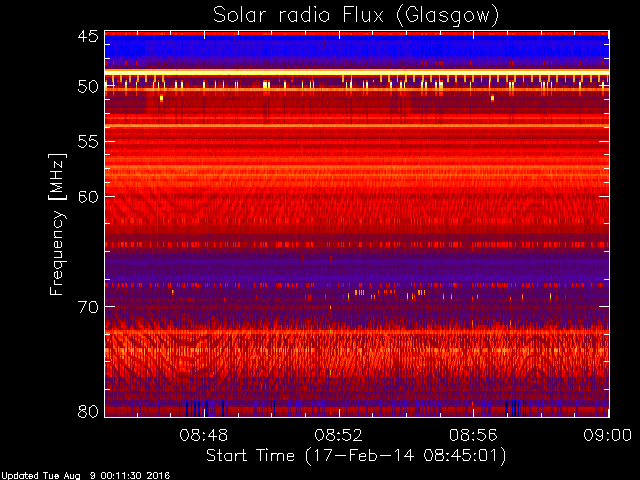This screenshot has height=480, width=640.
Task: Click the '08:48' time tick label
Action: 204,435
